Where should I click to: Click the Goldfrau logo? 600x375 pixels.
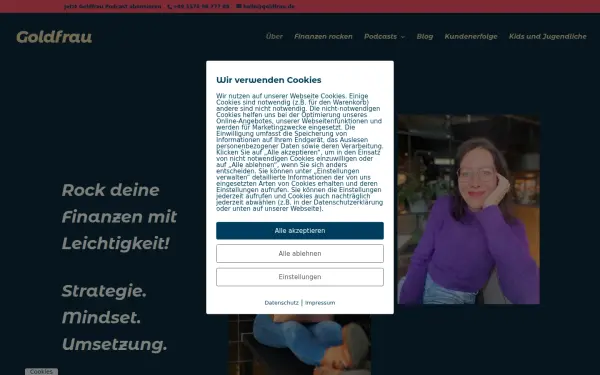click(x=54, y=37)
